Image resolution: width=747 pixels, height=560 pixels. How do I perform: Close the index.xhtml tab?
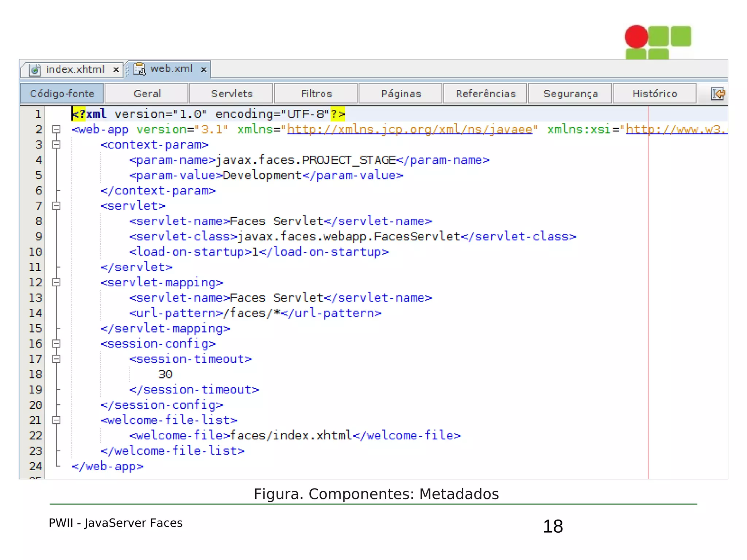tap(116, 70)
